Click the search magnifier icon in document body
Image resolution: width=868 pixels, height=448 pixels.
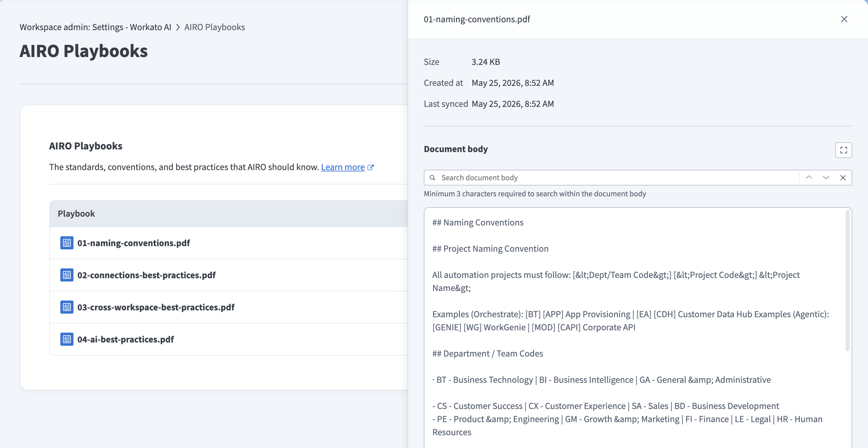[x=432, y=177]
